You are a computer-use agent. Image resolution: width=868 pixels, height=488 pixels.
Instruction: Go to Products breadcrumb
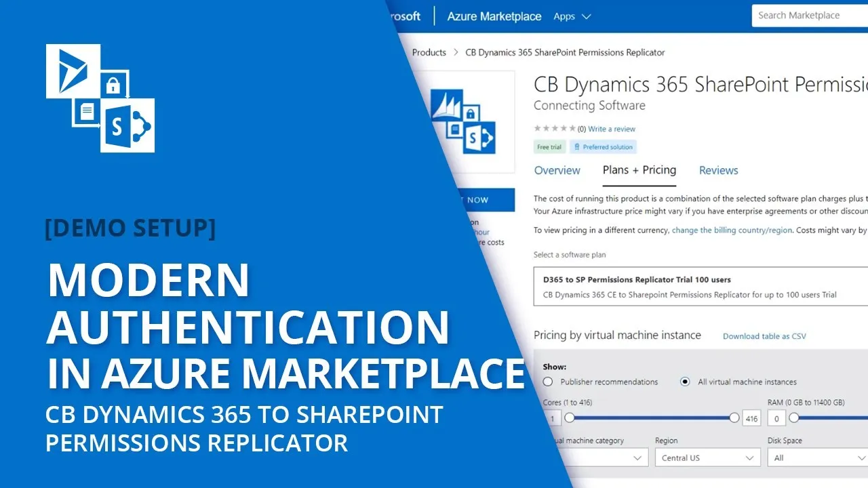click(x=429, y=52)
